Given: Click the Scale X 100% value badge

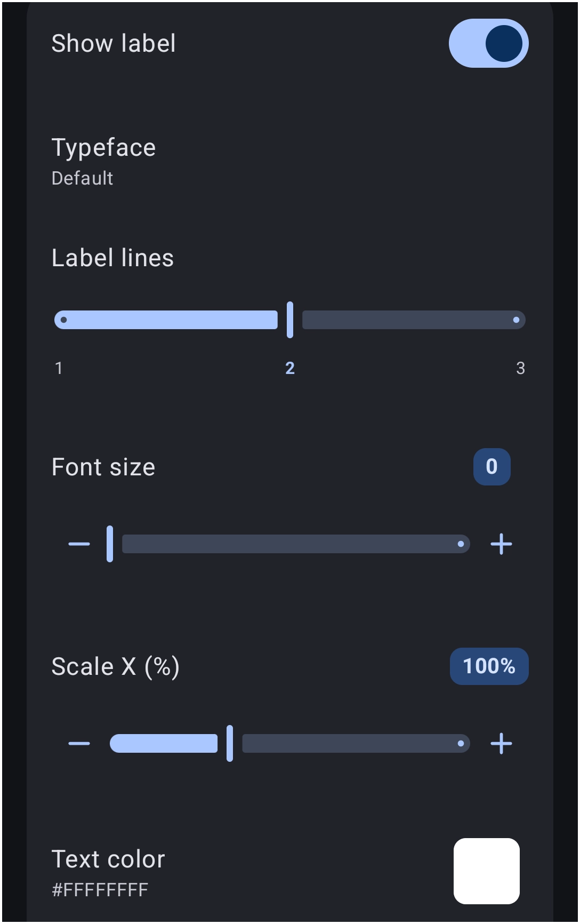Looking at the screenshot, I should point(489,666).
